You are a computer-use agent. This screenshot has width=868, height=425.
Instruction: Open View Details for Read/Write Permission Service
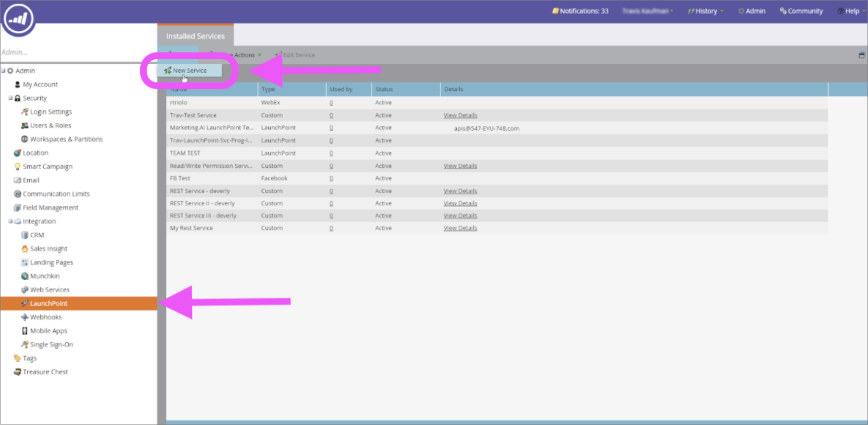[x=460, y=166]
